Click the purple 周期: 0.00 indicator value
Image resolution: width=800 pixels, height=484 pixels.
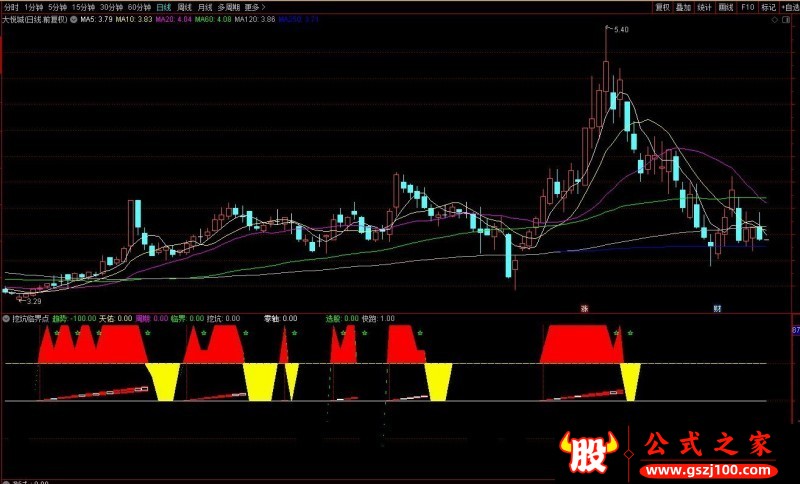tap(152, 319)
